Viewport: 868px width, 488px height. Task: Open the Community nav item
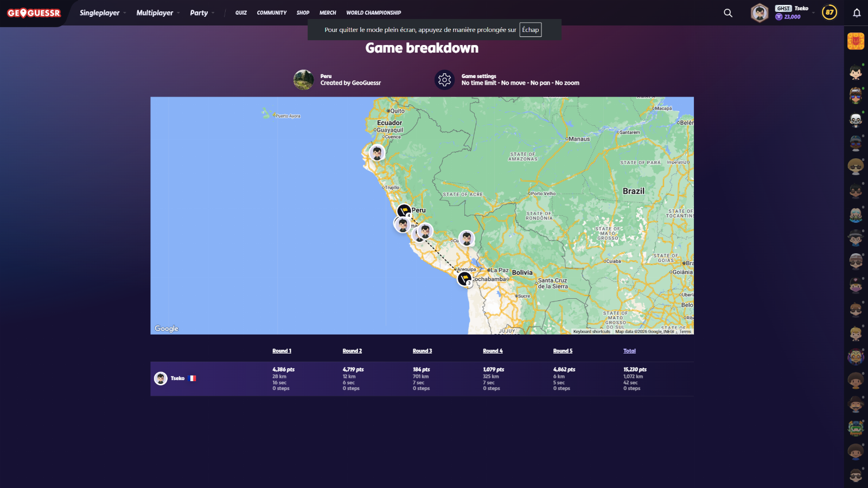pyautogui.click(x=271, y=13)
